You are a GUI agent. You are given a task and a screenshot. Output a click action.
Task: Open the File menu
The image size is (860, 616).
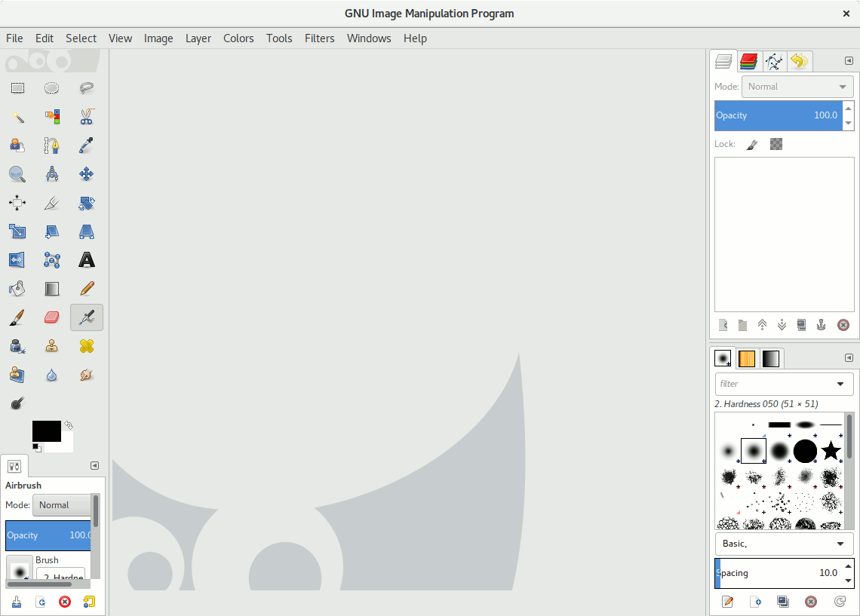coord(14,38)
